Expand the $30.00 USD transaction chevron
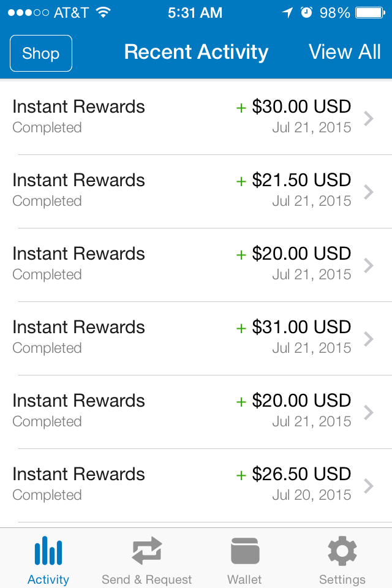Image resolution: width=392 pixels, height=588 pixels. (369, 118)
